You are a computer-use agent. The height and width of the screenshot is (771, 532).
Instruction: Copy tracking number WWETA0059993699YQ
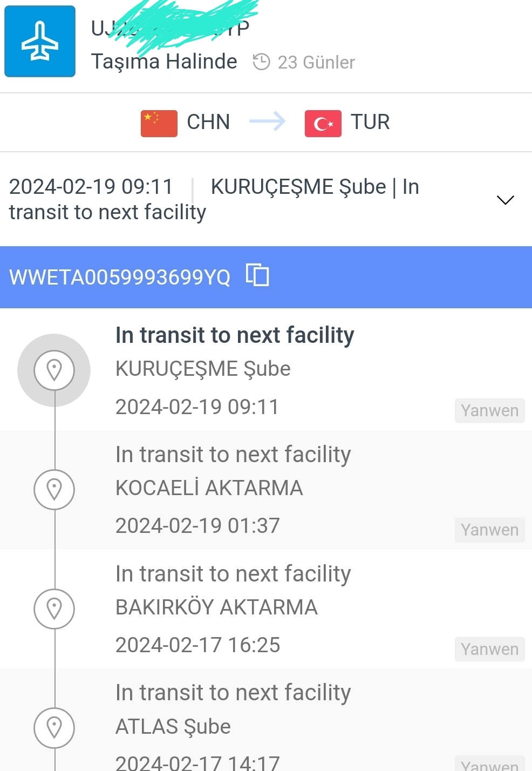[257, 275]
